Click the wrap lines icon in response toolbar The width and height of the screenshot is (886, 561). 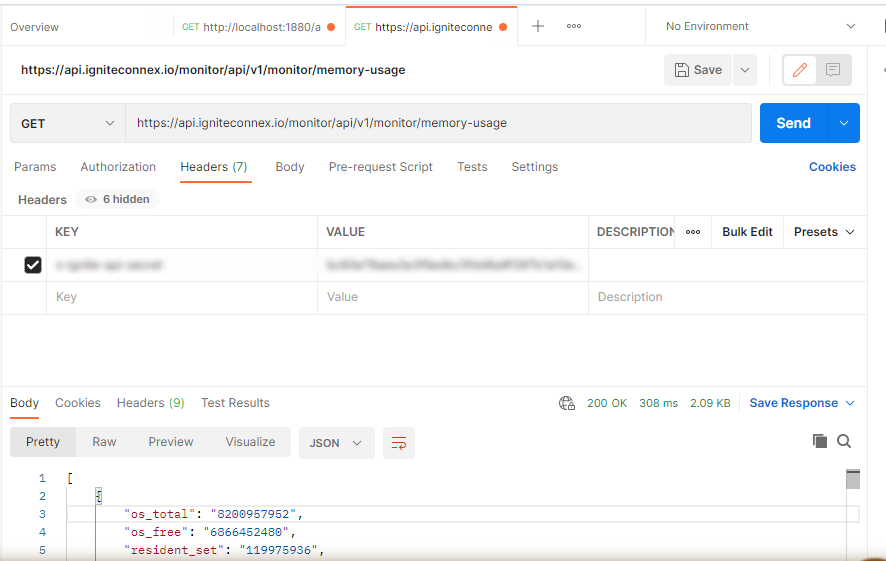point(399,443)
